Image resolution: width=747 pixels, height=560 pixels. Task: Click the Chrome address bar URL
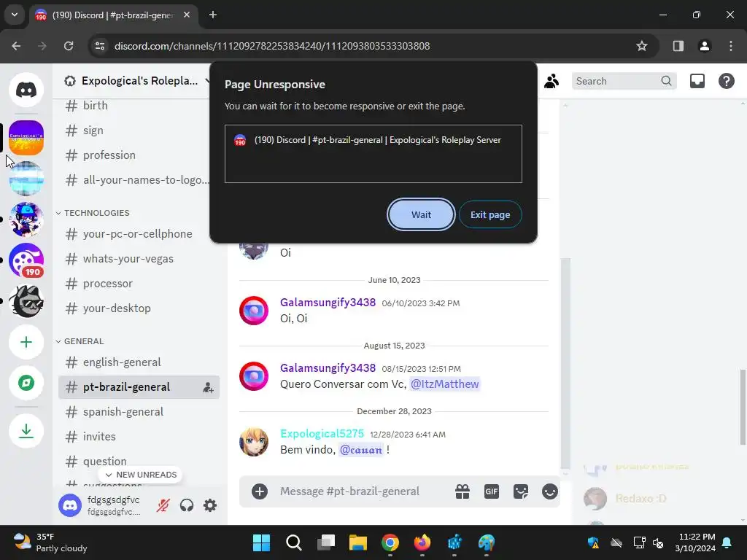[272, 46]
